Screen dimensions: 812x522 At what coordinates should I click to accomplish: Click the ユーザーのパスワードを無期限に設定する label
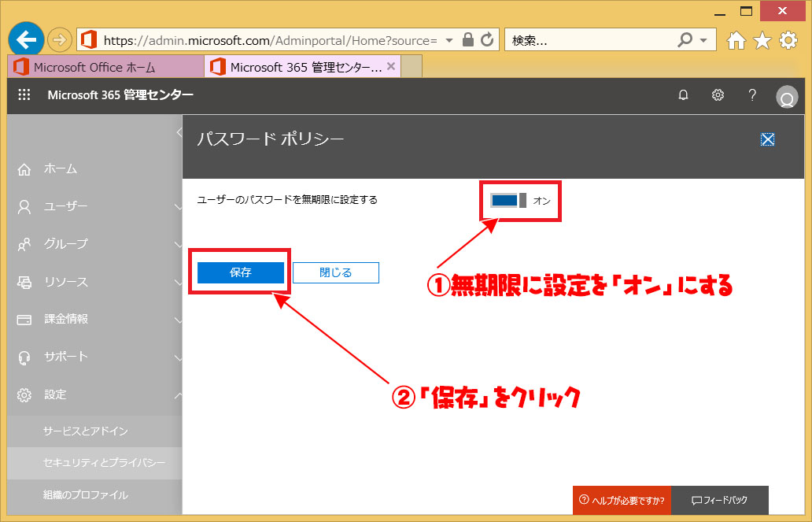[x=287, y=200]
